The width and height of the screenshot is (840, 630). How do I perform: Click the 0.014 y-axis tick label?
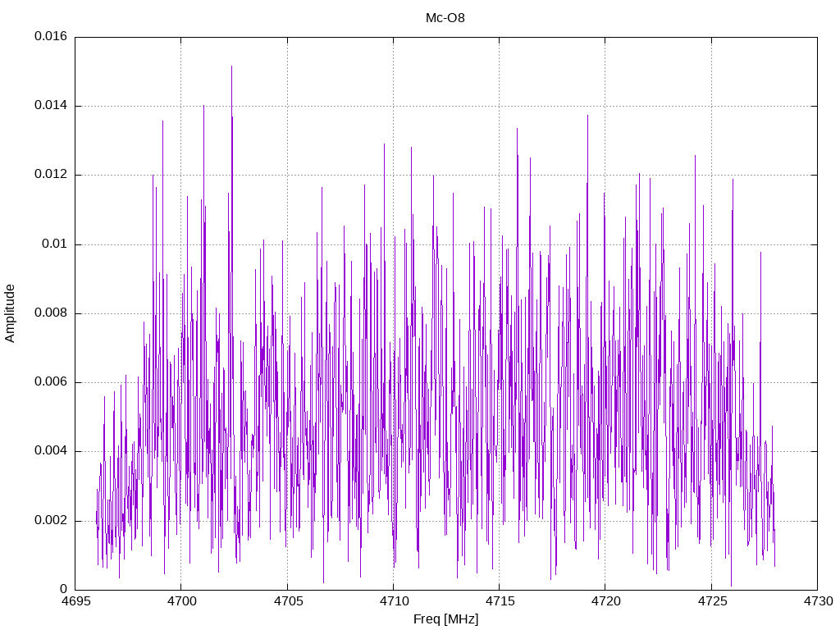pyautogui.click(x=51, y=106)
